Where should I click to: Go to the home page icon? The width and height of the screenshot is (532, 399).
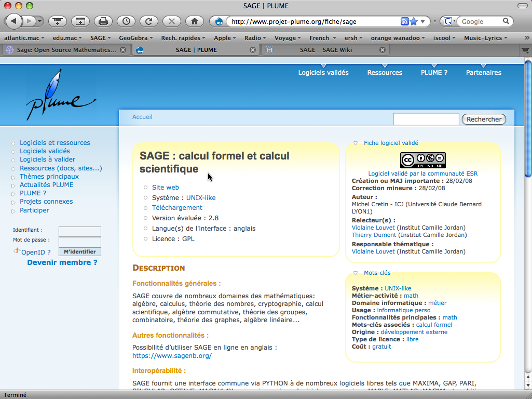pyautogui.click(x=195, y=21)
